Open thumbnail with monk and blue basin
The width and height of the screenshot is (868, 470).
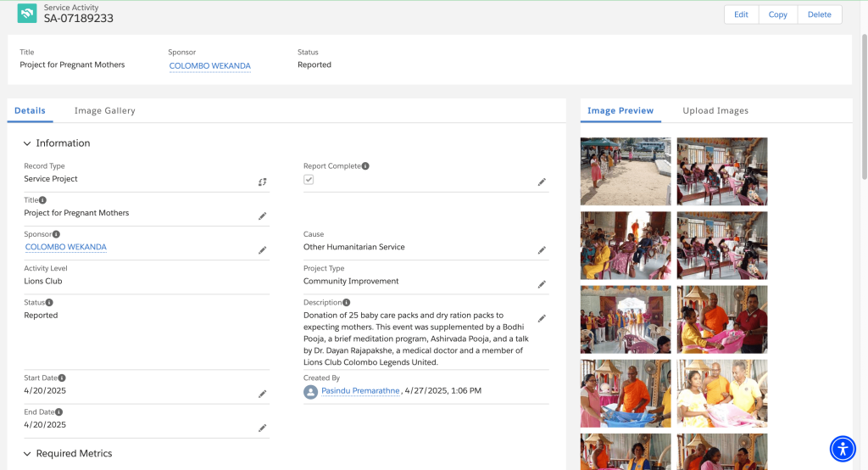click(626, 394)
